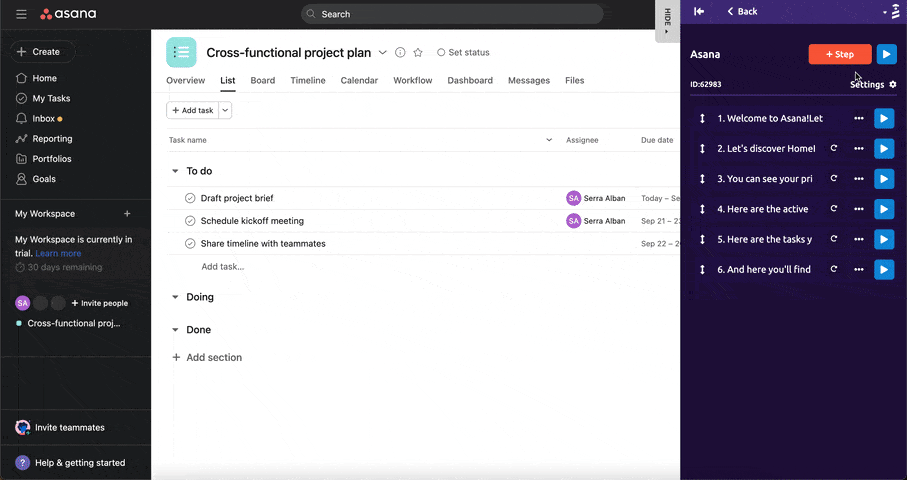This screenshot has width=907, height=480.
Task: Click the SA avatar for Schedule kickoff meeting
Action: [x=573, y=221]
